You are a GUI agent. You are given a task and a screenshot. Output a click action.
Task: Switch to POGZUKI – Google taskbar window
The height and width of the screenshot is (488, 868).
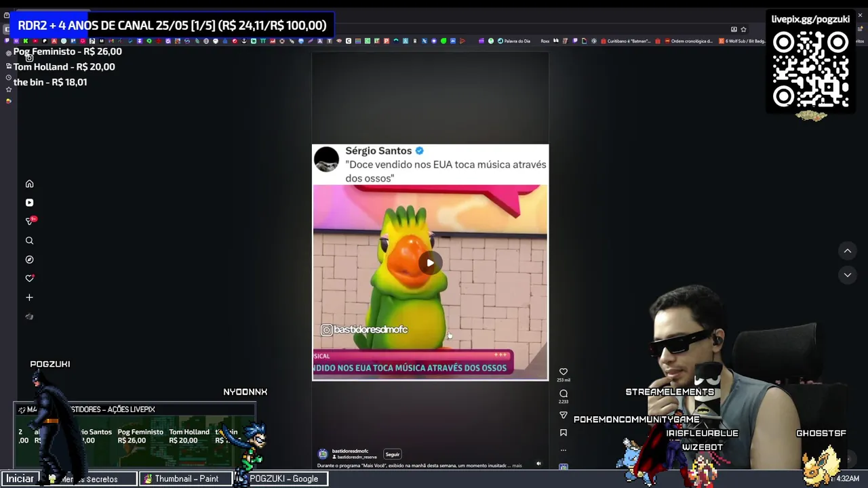282,479
